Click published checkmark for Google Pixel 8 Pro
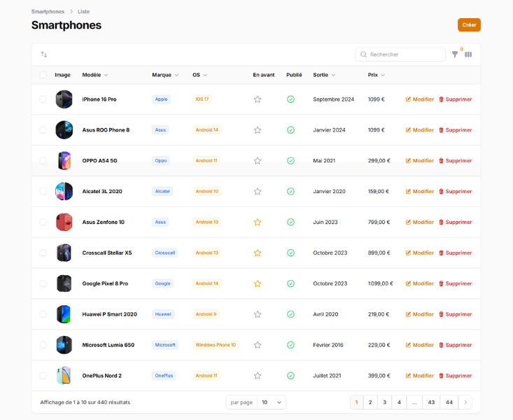 [x=290, y=283]
